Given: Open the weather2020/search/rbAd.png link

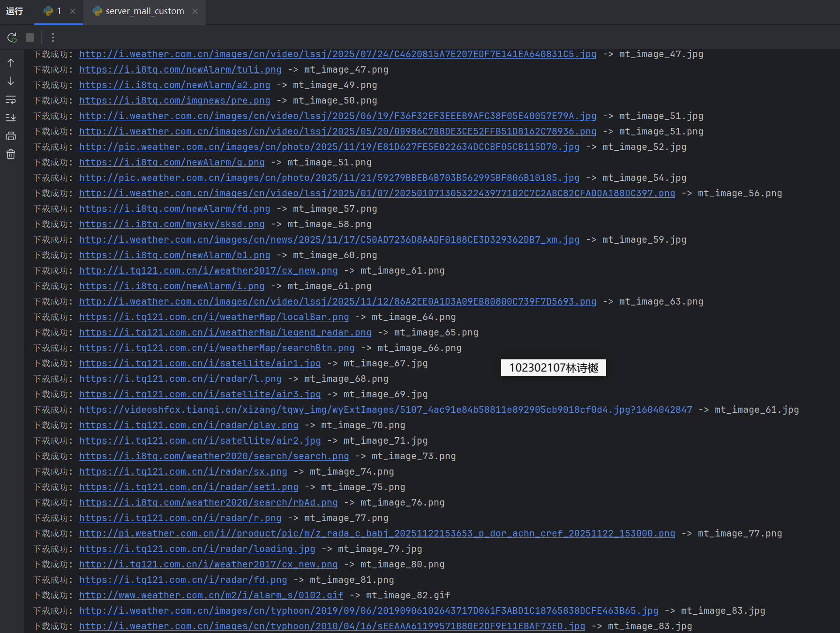Looking at the screenshot, I should coord(209,502).
